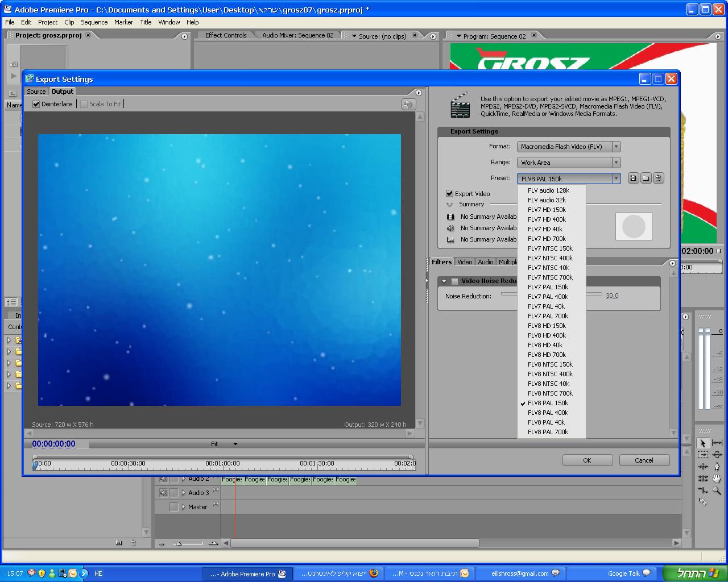Collapse the Summary section triangle

click(x=449, y=205)
